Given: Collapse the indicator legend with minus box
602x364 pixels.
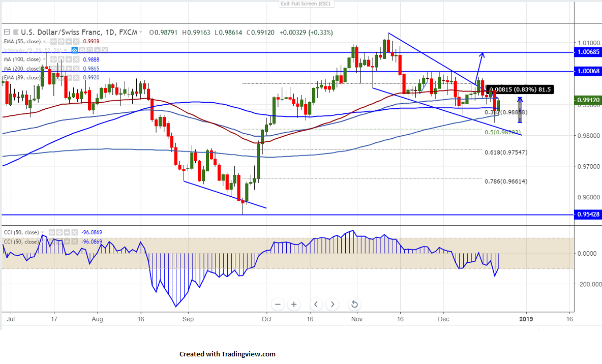Looking at the screenshot, I should tap(7, 32).
